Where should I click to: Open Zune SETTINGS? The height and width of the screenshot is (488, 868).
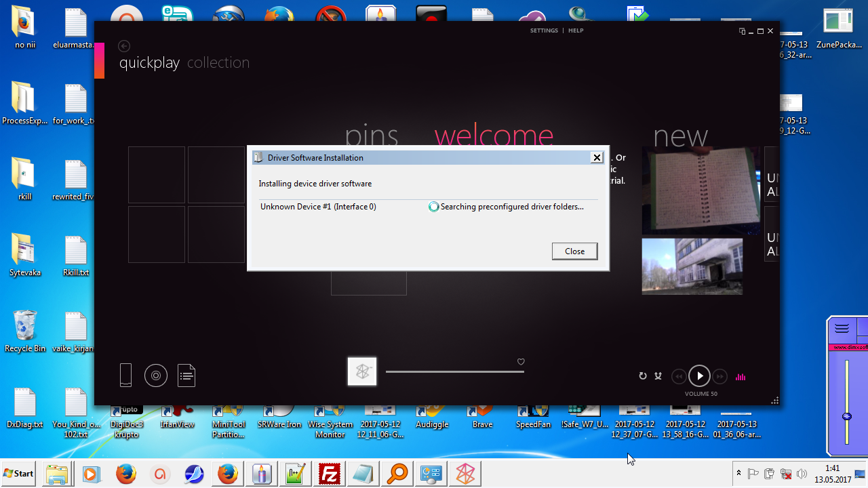(544, 30)
